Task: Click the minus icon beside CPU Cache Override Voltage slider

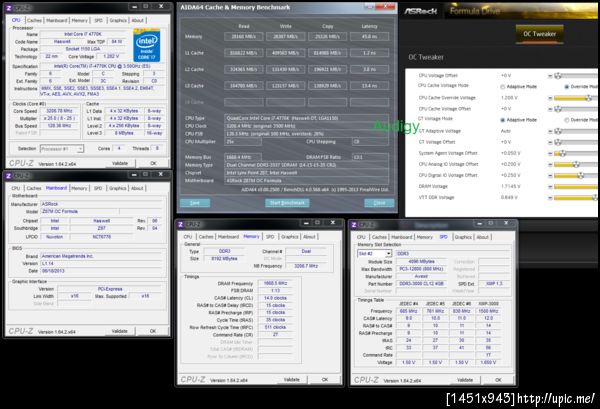Action: click(x=550, y=98)
